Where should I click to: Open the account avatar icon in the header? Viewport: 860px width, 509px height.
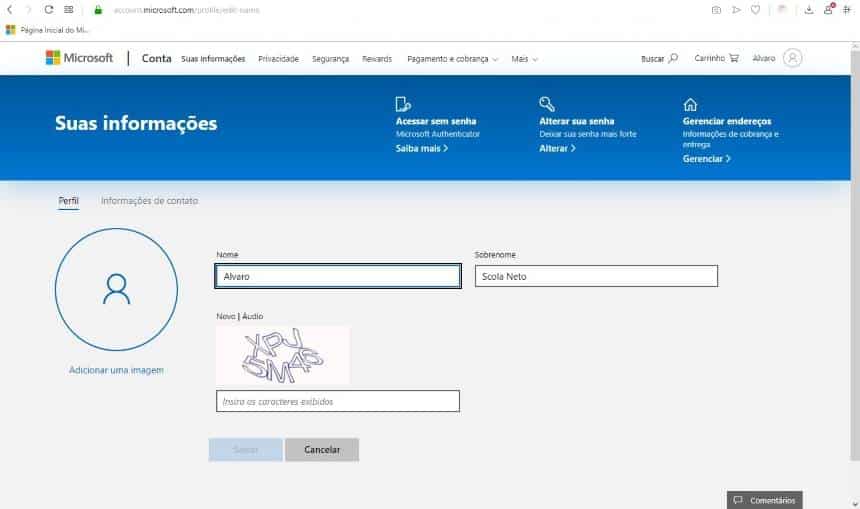pos(793,58)
